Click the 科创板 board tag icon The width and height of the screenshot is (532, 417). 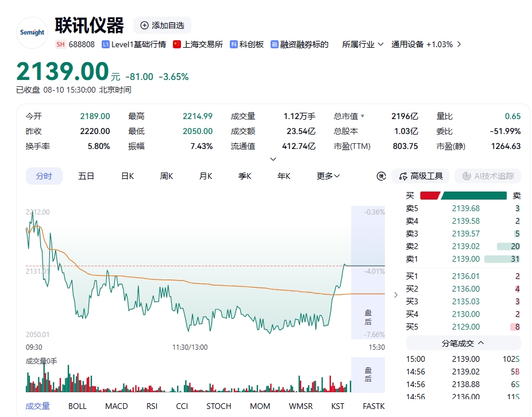[x=233, y=44]
